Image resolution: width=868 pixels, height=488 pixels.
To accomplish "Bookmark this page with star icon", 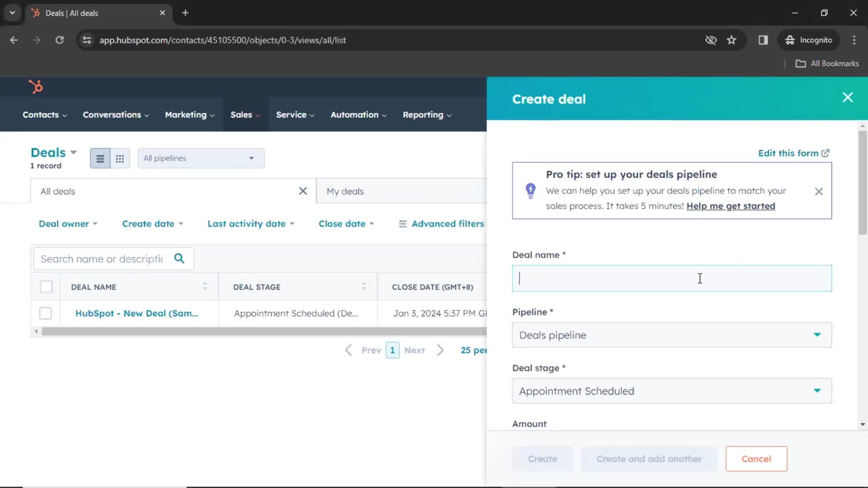I will click(x=731, y=40).
